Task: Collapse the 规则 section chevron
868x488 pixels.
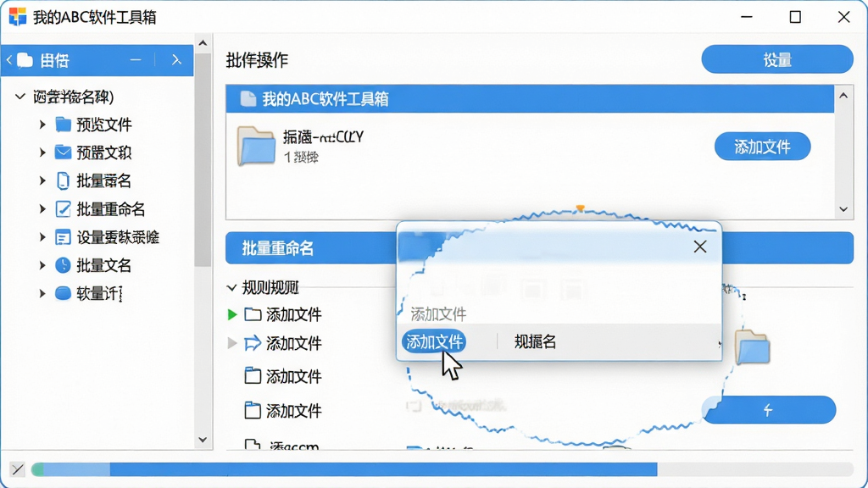Action: tap(232, 288)
